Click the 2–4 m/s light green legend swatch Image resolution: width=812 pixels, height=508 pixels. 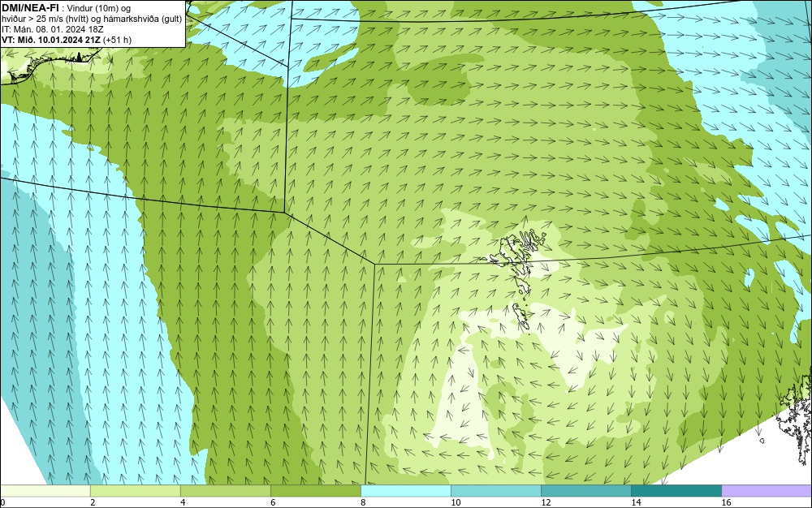(x=135, y=491)
